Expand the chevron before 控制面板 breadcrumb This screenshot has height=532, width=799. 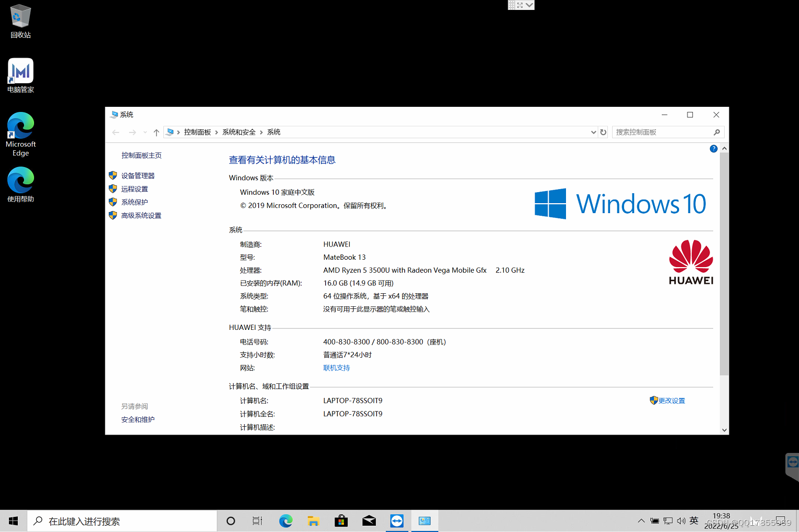[x=179, y=132]
